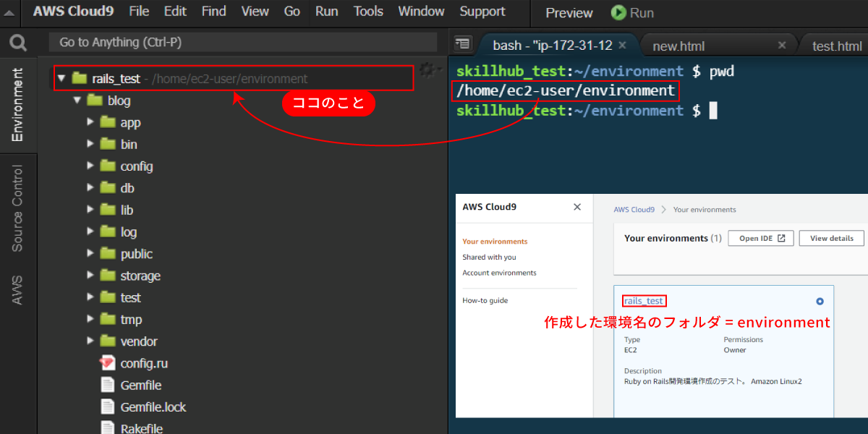The height and width of the screenshot is (434, 868).
Task: Open the Environment side panel tab
Action: click(17, 106)
